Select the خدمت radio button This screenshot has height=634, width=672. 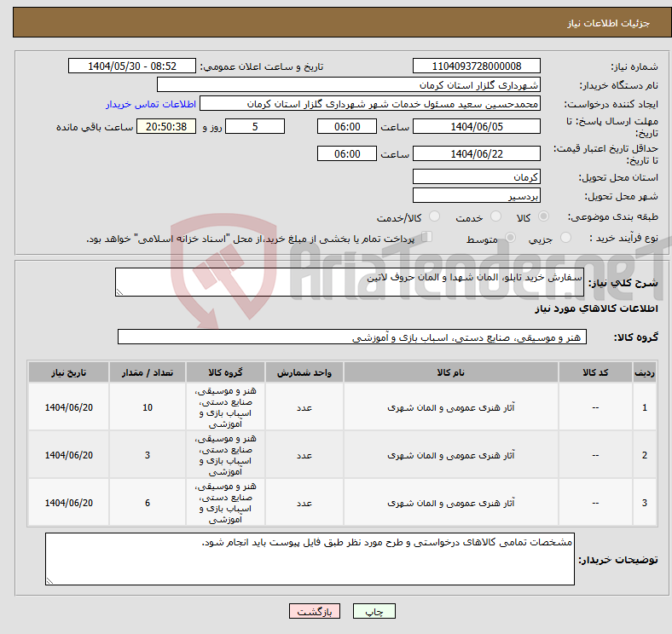[x=495, y=216]
